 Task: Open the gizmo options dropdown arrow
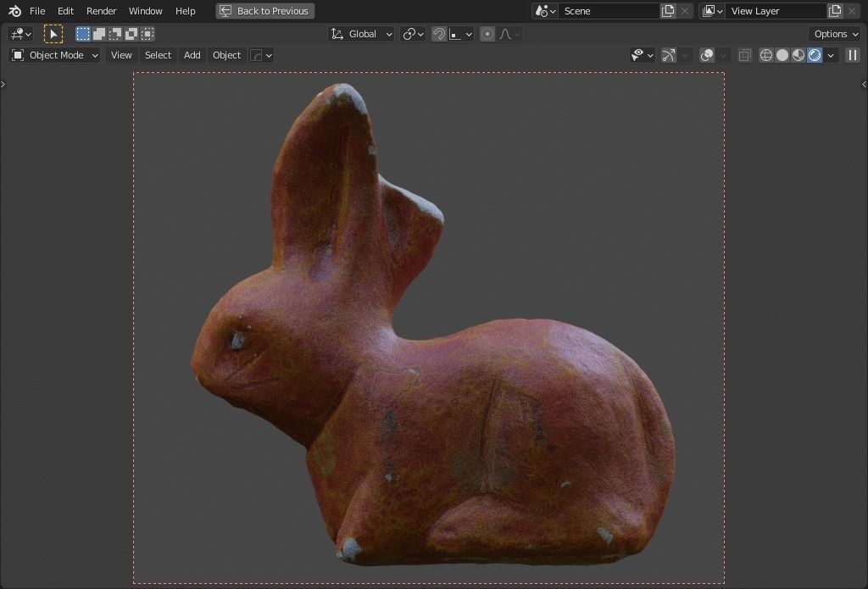[685, 55]
